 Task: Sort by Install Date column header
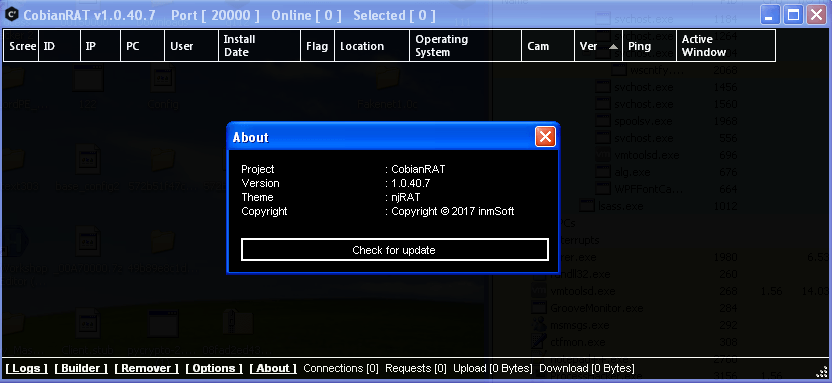[259, 46]
